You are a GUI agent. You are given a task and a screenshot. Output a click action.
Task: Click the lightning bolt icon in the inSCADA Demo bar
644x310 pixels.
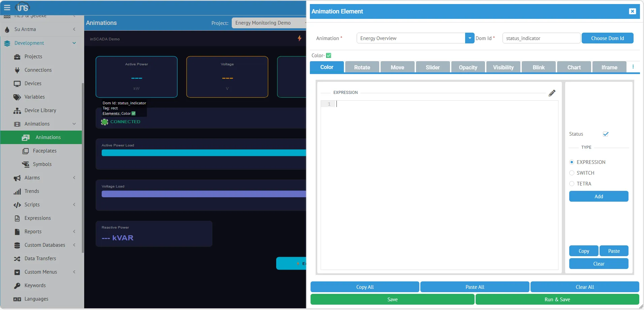pyautogui.click(x=299, y=38)
